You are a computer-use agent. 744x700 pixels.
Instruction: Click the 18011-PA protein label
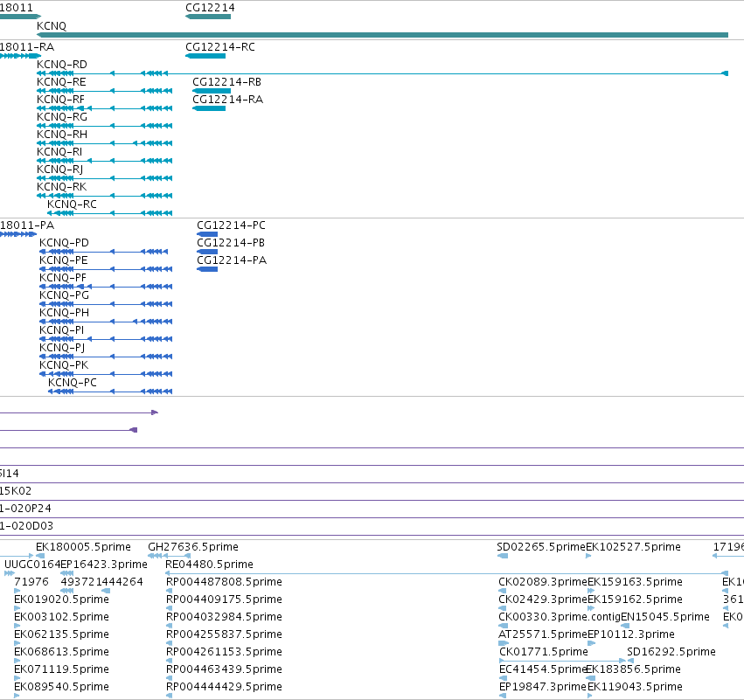click(x=27, y=225)
